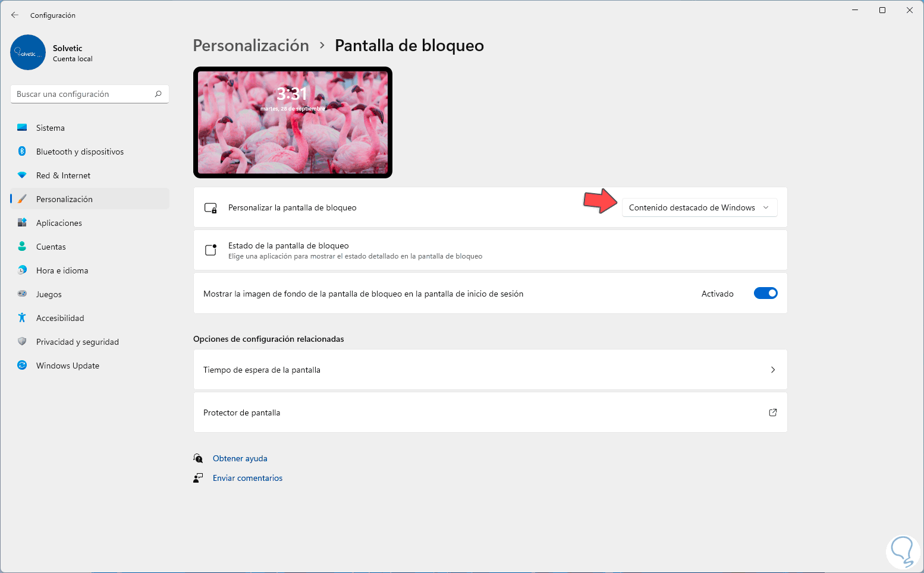The height and width of the screenshot is (573, 924).
Task: Click the Cuentas person icon
Action: coord(22,247)
